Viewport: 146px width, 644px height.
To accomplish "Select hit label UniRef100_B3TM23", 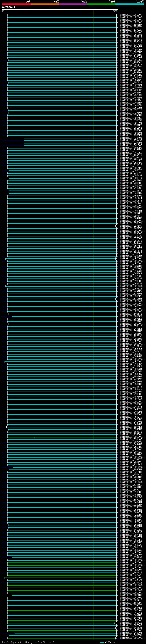I will [131, 45].
